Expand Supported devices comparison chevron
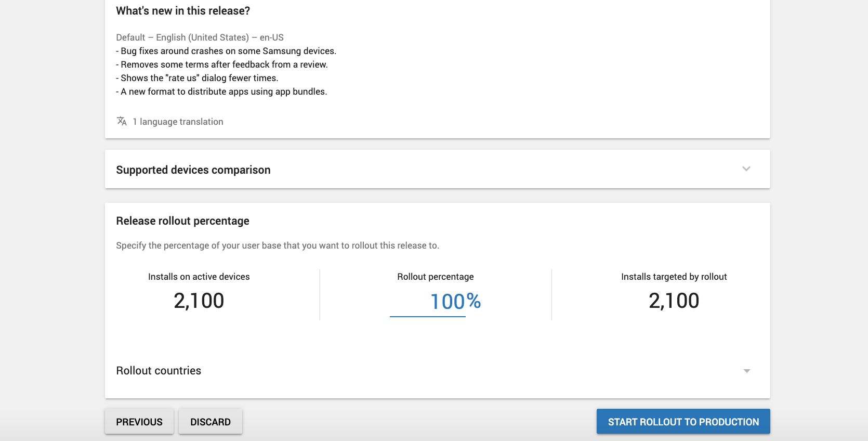This screenshot has height=441, width=868. [x=746, y=169]
